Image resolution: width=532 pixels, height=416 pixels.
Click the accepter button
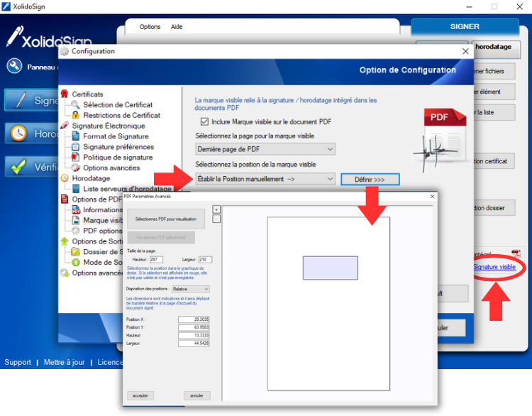[x=140, y=395]
